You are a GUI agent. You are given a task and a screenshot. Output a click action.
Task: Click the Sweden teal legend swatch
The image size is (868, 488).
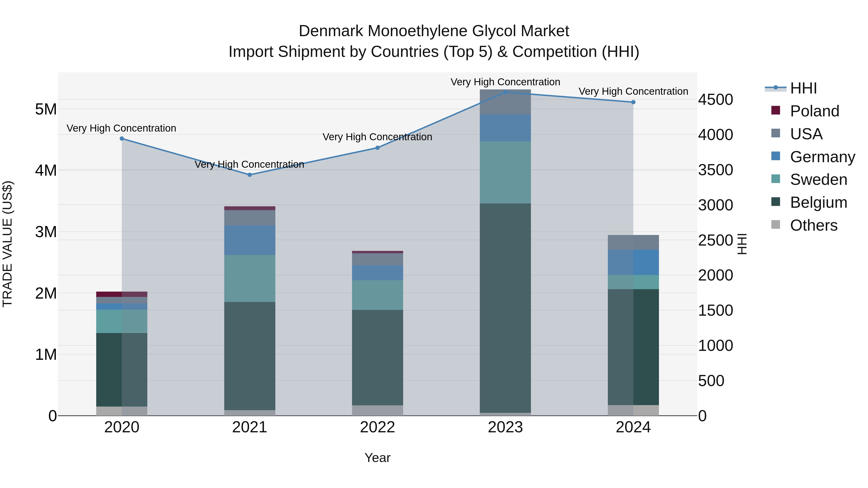(776, 179)
